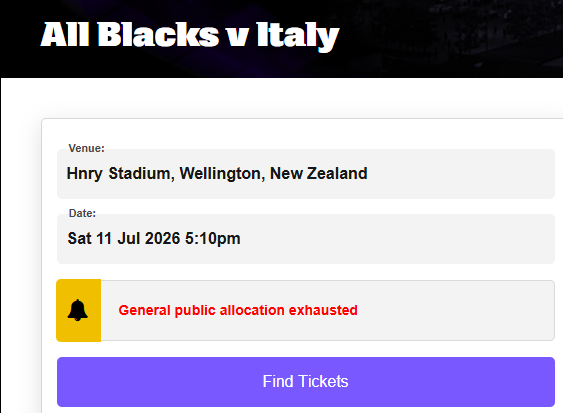Click the New Zealand text in venue
The image size is (563, 413).
pos(318,173)
